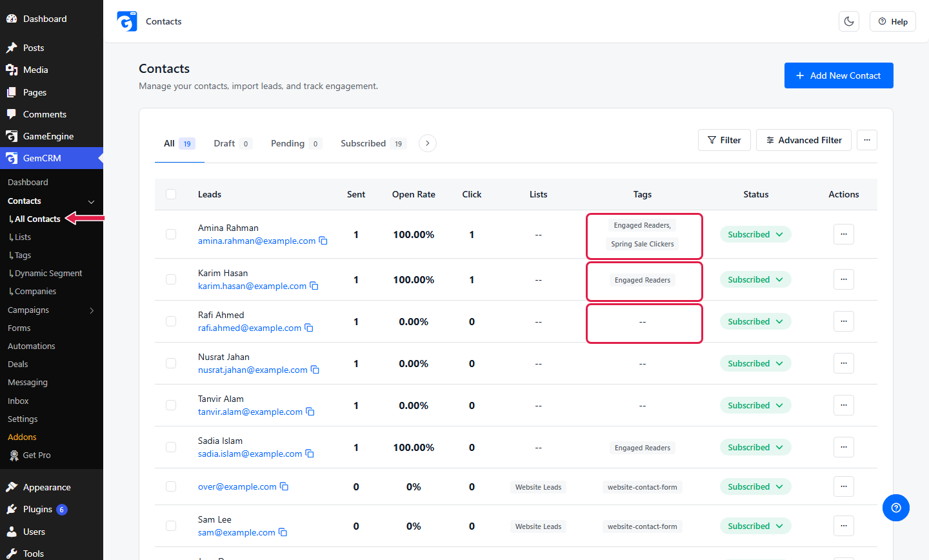Copy sam@example.com email icon

pyautogui.click(x=283, y=532)
